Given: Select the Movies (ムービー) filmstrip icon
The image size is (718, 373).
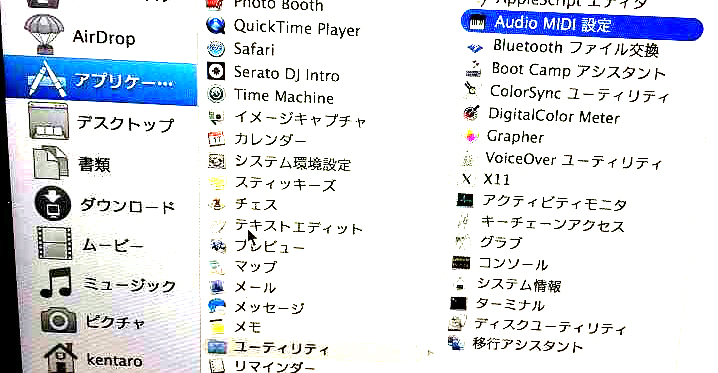Looking at the screenshot, I should click(54, 243).
